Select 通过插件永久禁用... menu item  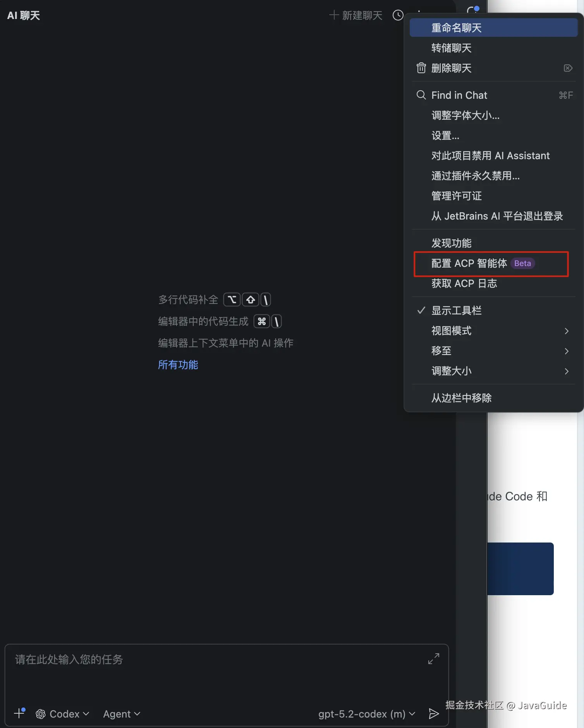pos(493,176)
